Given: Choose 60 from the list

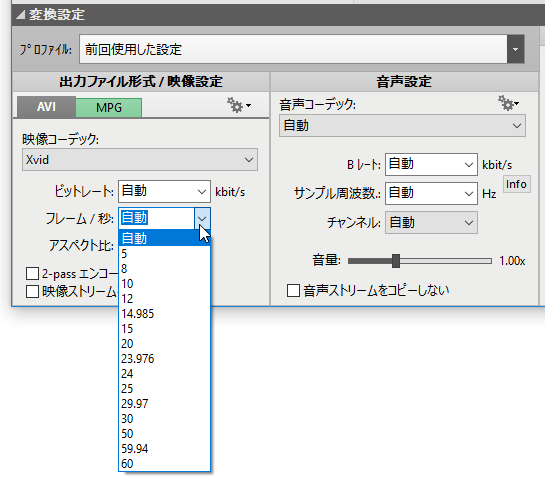Looking at the screenshot, I should (x=164, y=464).
